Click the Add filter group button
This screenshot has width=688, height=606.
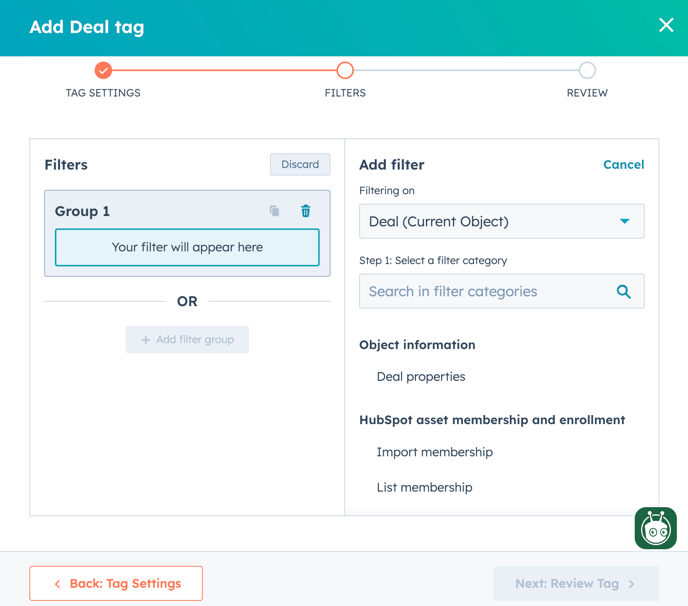[x=187, y=339]
